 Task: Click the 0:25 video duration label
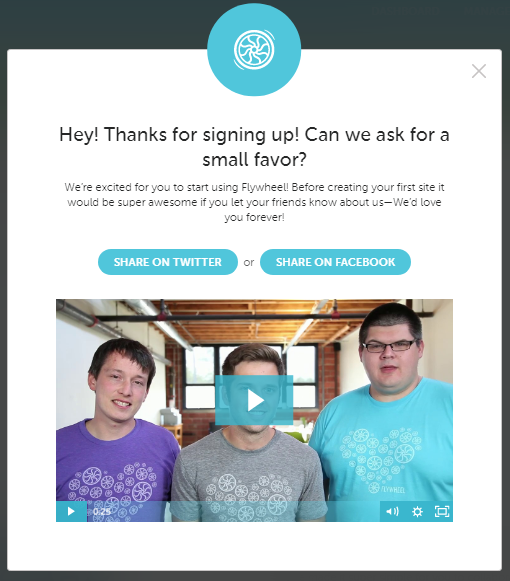pyautogui.click(x=102, y=512)
